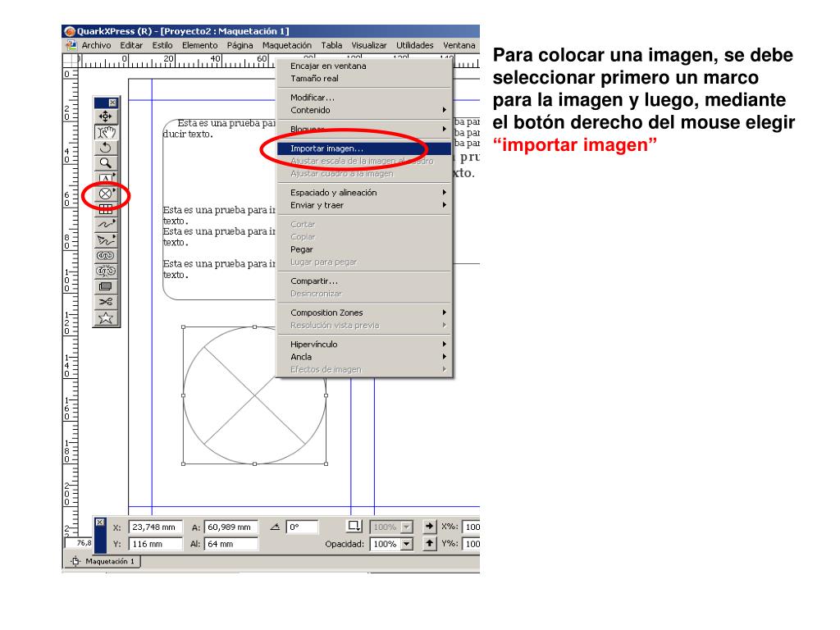
Task: Click the Y position field 116 mm
Action: coord(155,545)
